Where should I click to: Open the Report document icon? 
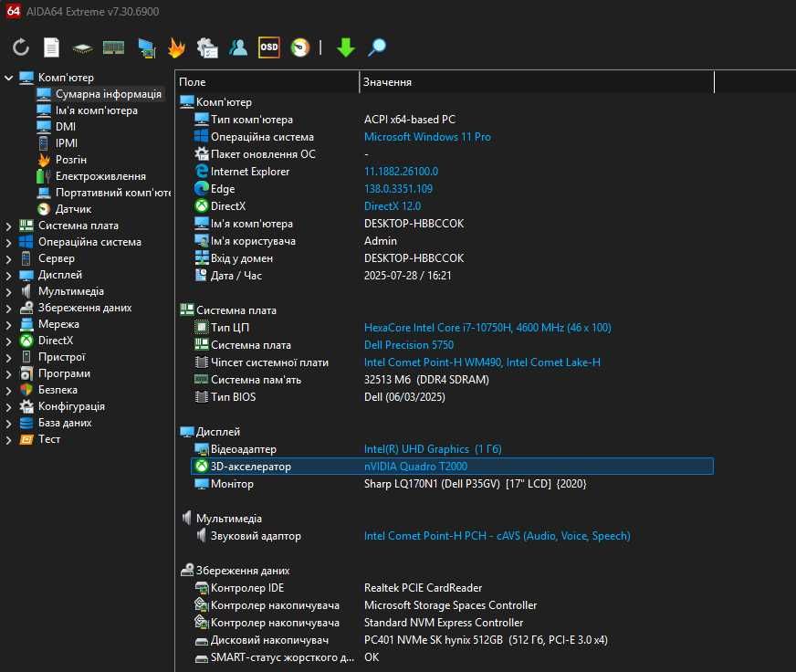(51, 47)
